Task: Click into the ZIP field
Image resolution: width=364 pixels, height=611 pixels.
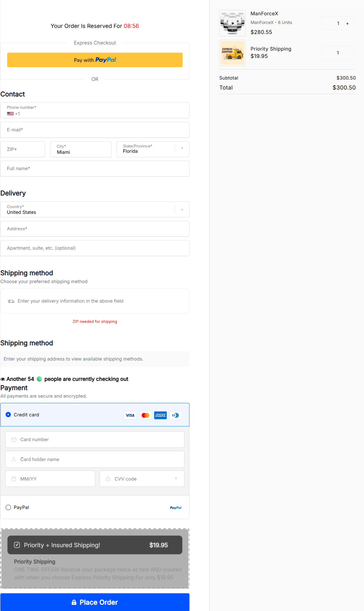Action: (23, 149)
